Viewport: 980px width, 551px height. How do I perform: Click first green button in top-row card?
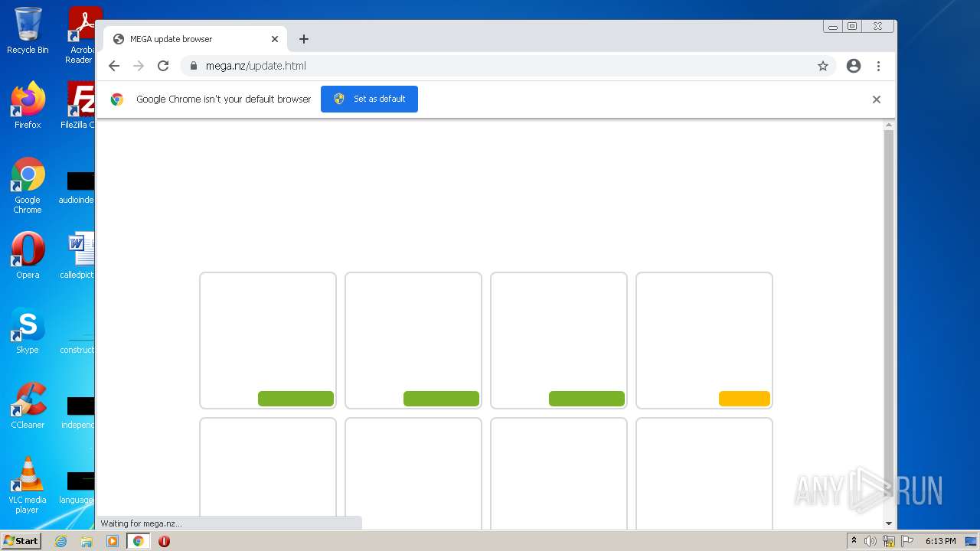point(296,399)
